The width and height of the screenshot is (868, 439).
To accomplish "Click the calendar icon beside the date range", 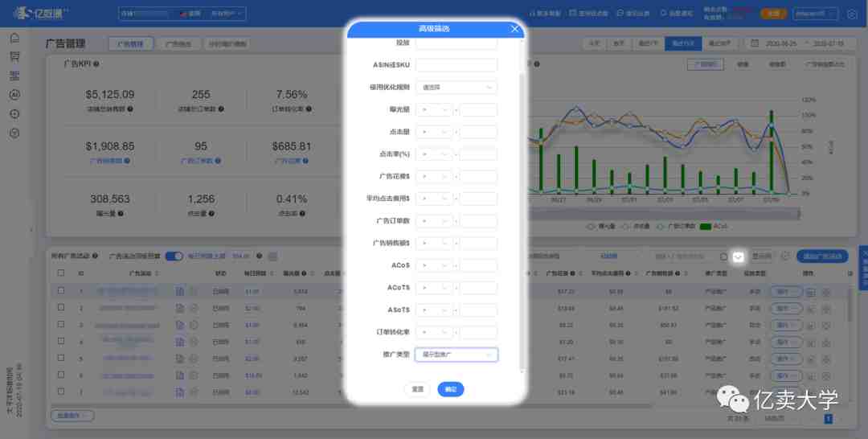I will [754, 43].
